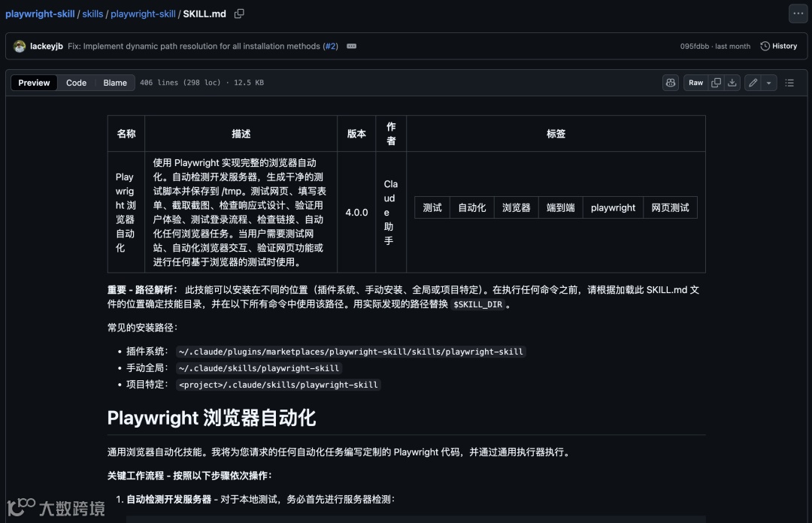The width and height of the screenshot is (812, 523).
Task: Click the 描述 column header
Action: (x=241, y=134)
